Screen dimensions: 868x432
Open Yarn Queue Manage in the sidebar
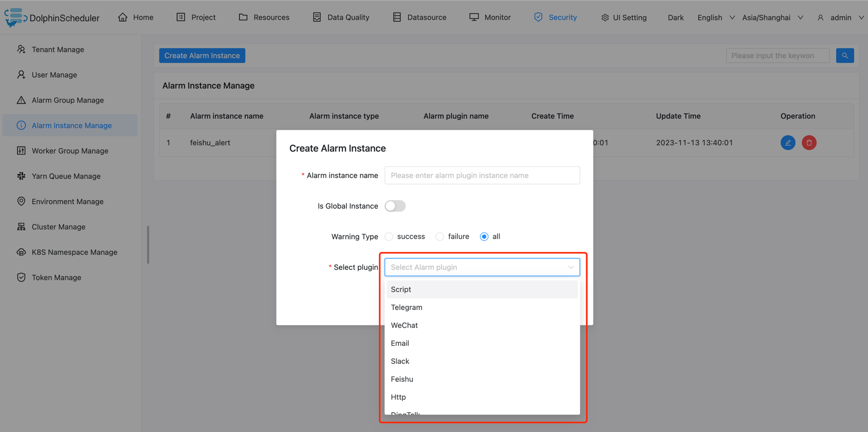pyautogui.click(x=66, y=176)
